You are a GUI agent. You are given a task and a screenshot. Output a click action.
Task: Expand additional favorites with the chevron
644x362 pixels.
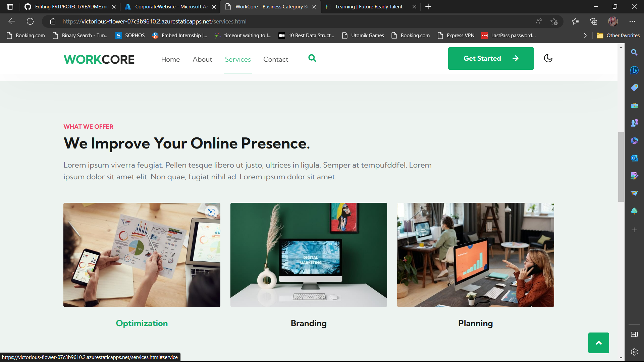[585, 35]
